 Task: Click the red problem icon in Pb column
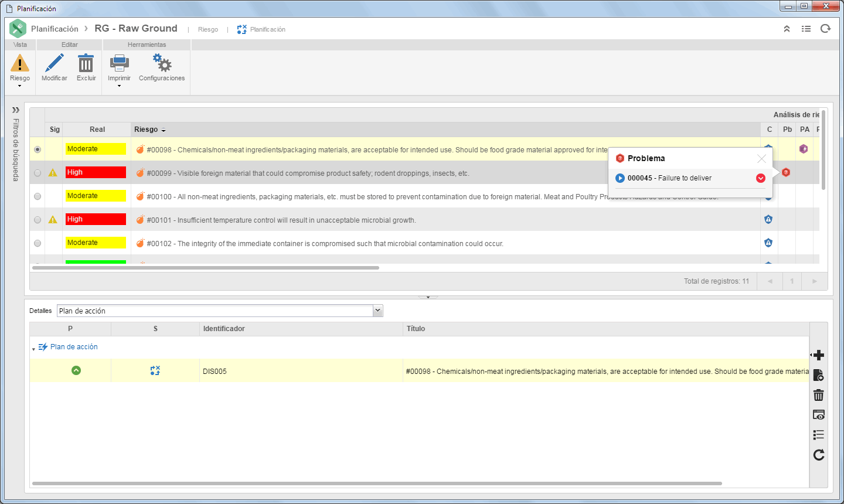coord(786,172)
